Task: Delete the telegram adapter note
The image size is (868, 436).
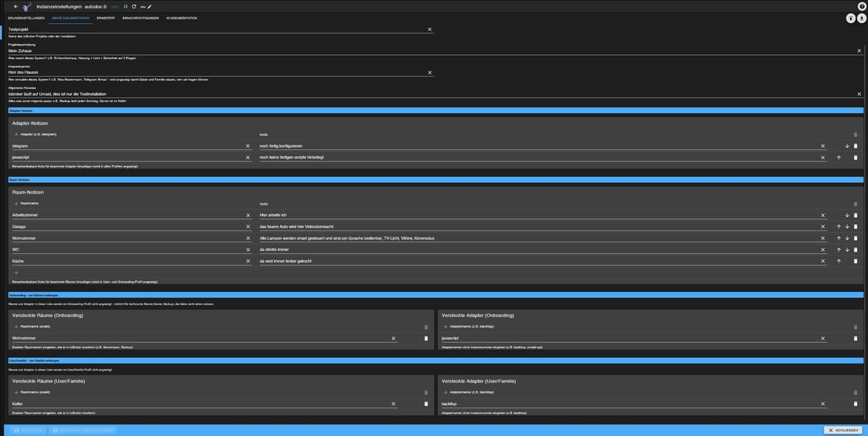Action: click(x=855, y=146)
